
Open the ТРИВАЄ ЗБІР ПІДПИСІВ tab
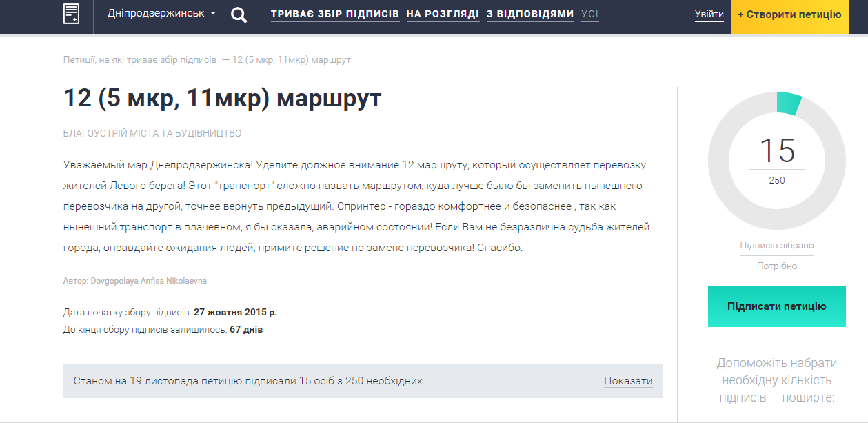coord(335,14)
